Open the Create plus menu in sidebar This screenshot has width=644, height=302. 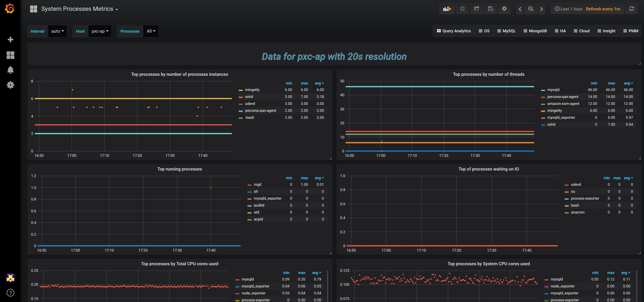tap(10, 40)
